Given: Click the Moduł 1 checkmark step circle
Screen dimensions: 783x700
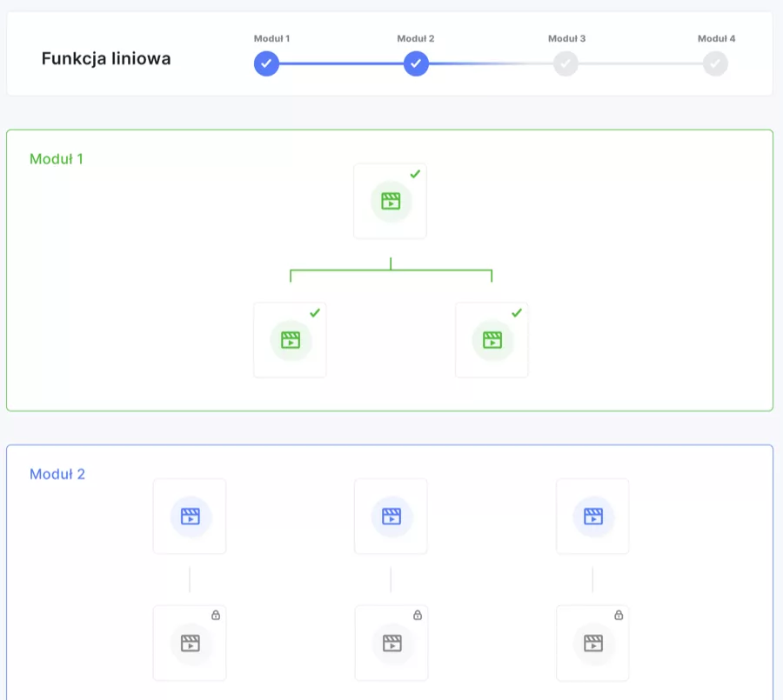Looking at the screenshot, I should 266,63.
